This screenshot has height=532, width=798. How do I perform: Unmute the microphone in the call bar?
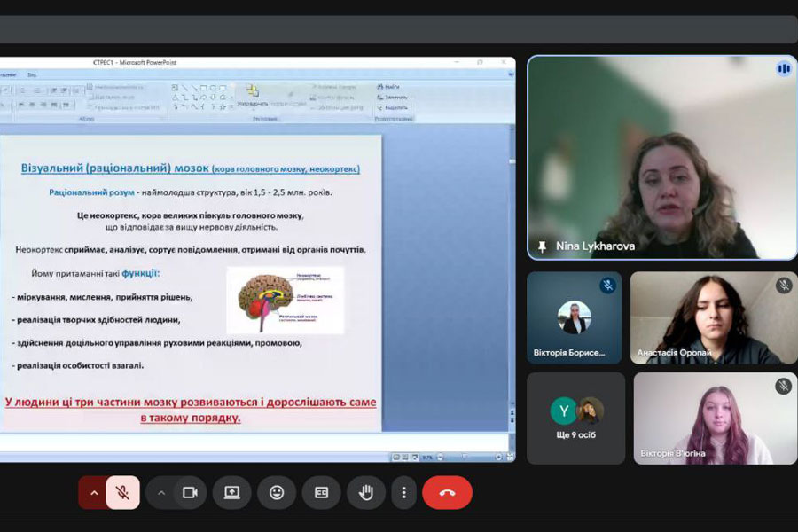click(x=122, y=492)
